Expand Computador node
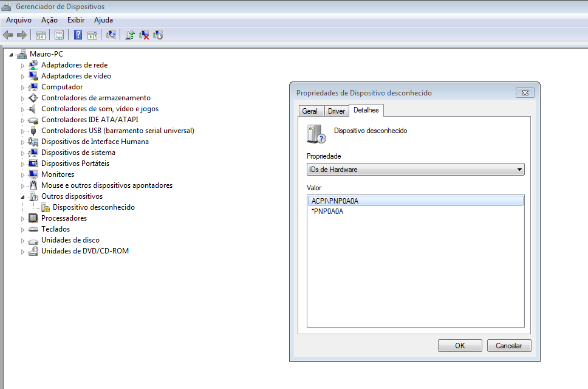 (22, 88)
